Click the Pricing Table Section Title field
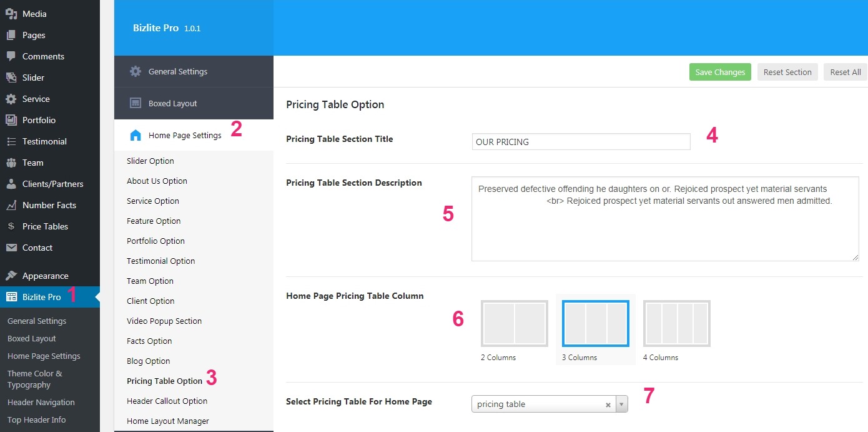This screenshot has width=868, height=432. [x=581, y=142]
